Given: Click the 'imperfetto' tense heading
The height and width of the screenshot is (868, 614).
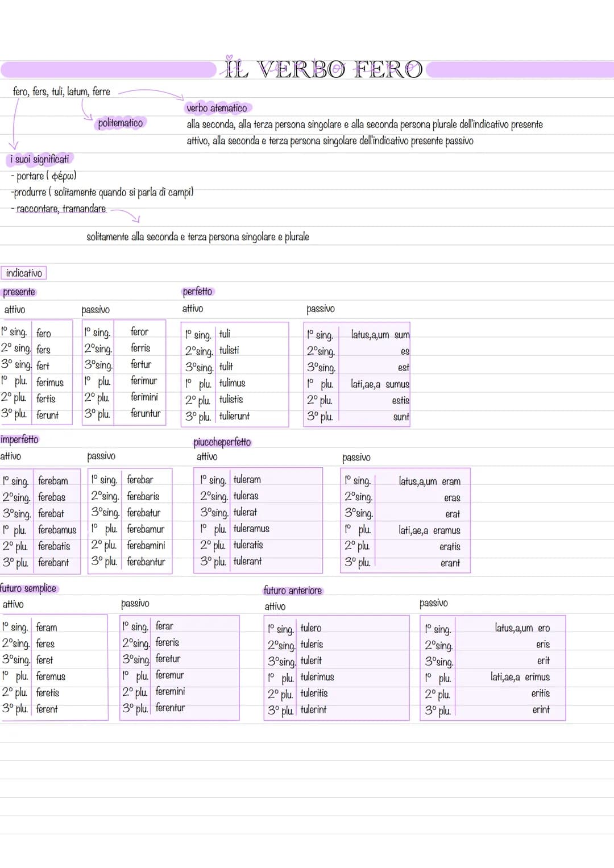Looking at the screenshot, I should 20,439.
